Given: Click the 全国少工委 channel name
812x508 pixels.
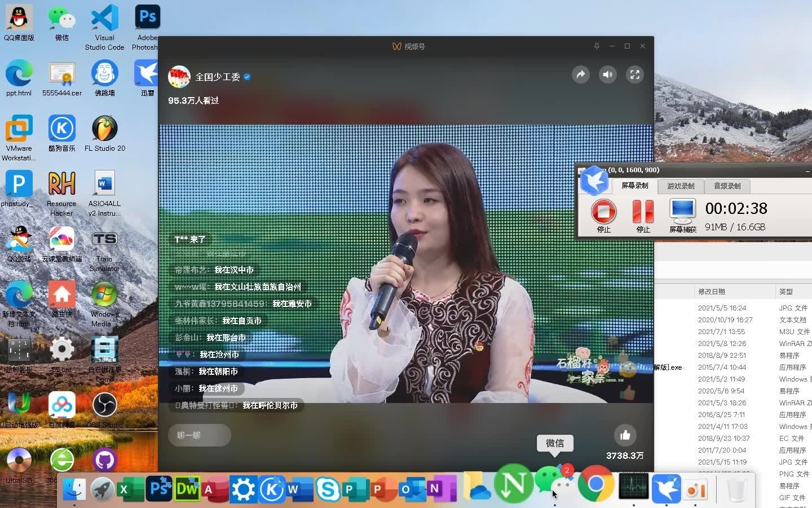Looking at the screenshot, I should pos(218,77).
